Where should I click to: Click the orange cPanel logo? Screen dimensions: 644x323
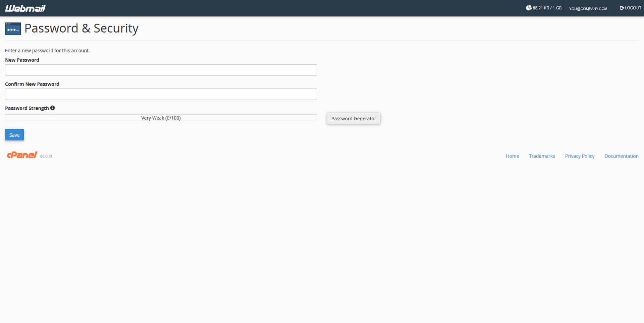click(22, 155)
